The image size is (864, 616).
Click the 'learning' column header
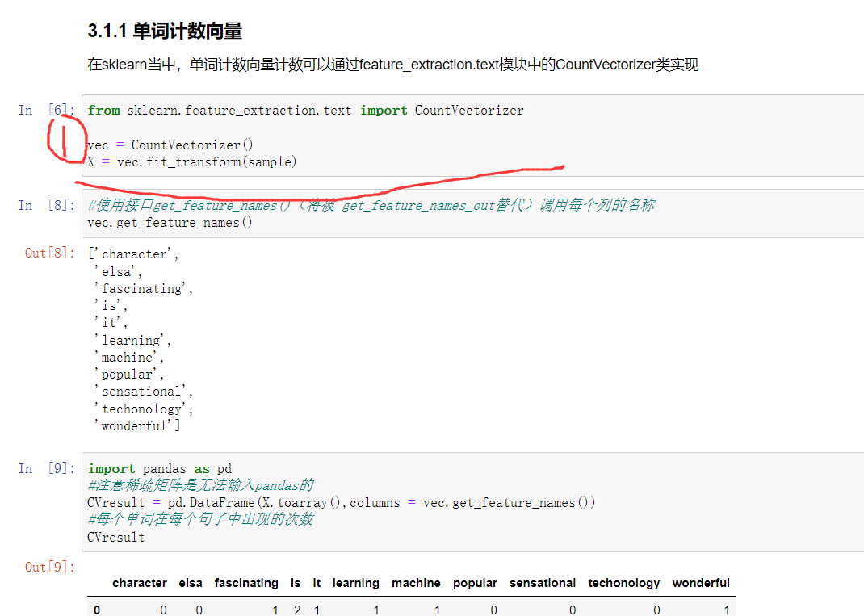pyautogui.click(x=356, y=583)
